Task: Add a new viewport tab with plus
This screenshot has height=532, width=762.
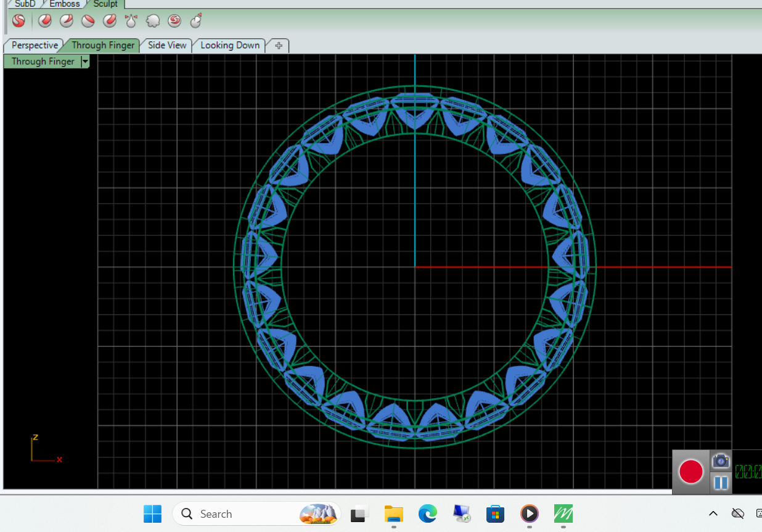Action: pos(279,46)
